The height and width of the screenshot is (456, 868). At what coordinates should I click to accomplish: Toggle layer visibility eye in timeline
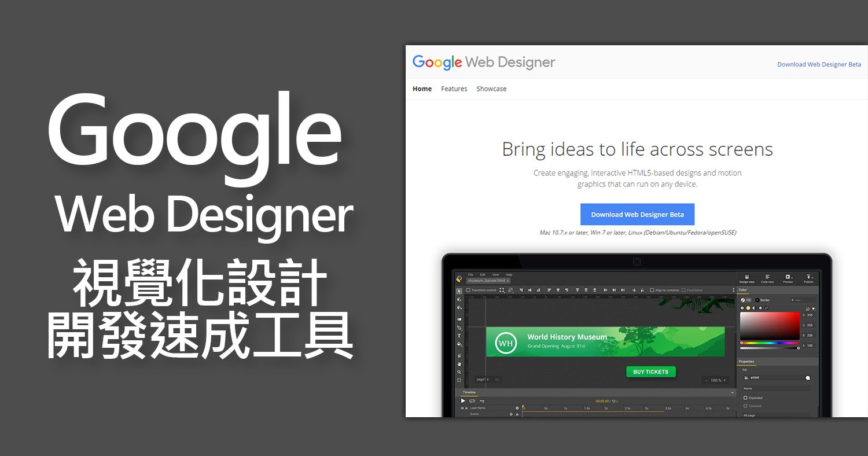(x=462, y=408)
